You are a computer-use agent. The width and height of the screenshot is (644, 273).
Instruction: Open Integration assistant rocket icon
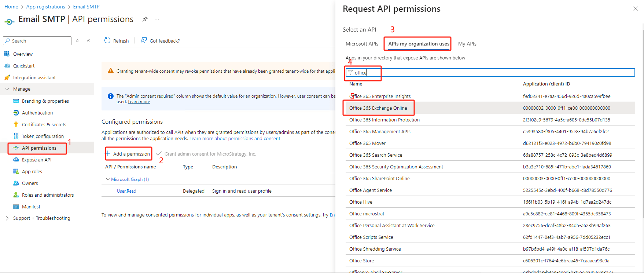point(7,77)
